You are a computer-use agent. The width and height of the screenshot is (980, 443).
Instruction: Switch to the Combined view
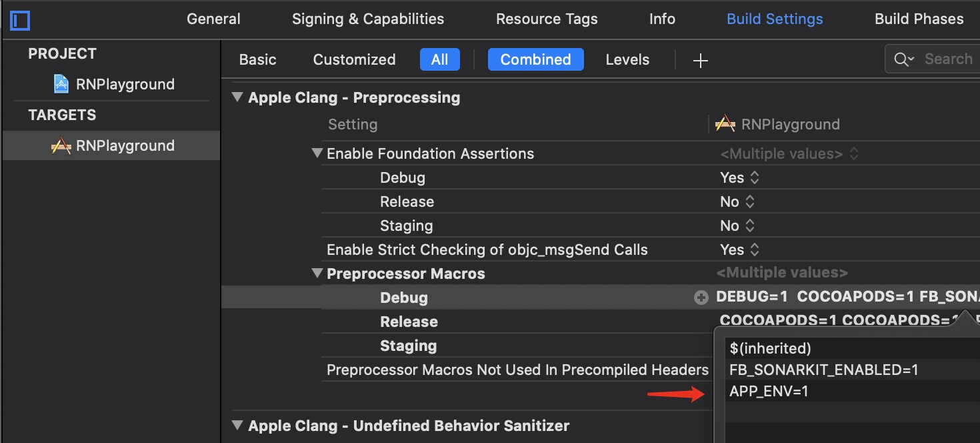coord(535,59)
